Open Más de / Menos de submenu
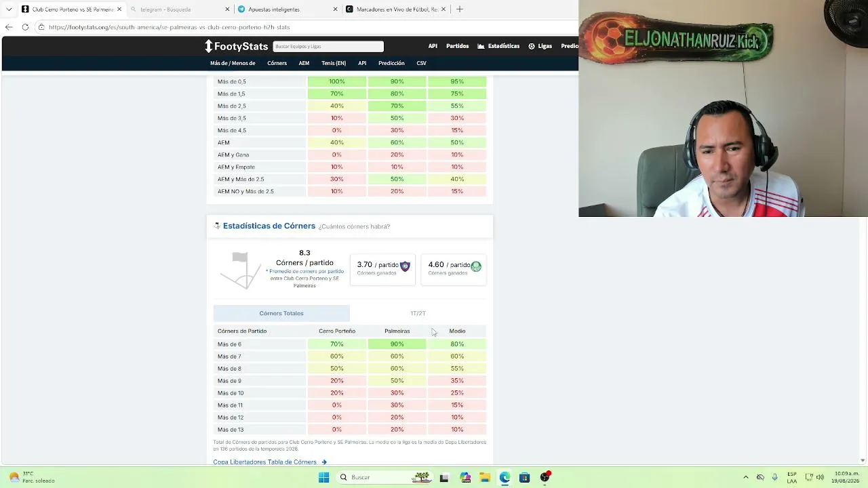The width and height of the screenshot is (868, 488). pos(233,63)
